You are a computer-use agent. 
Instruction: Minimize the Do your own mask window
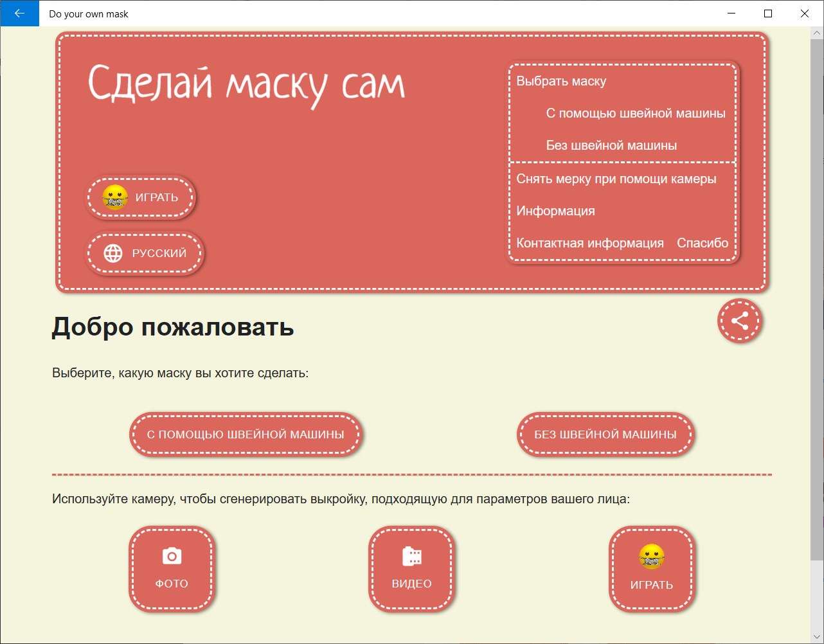click(731, 13)
